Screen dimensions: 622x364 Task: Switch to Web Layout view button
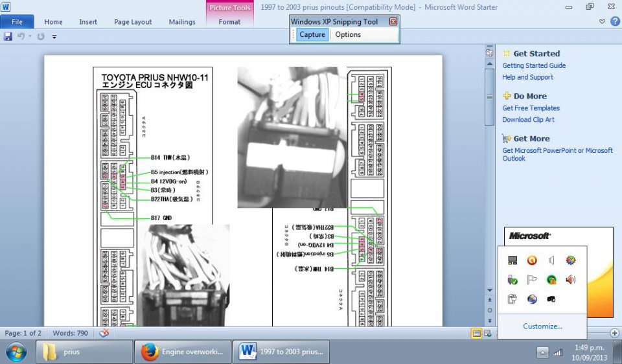tap(487, 333)
